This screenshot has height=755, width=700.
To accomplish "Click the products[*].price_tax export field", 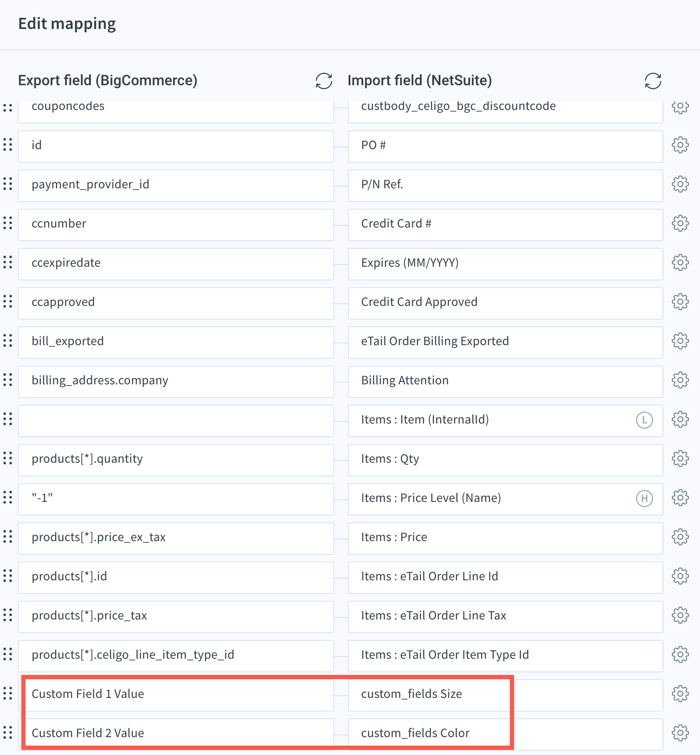I will (x=176, y=617).
